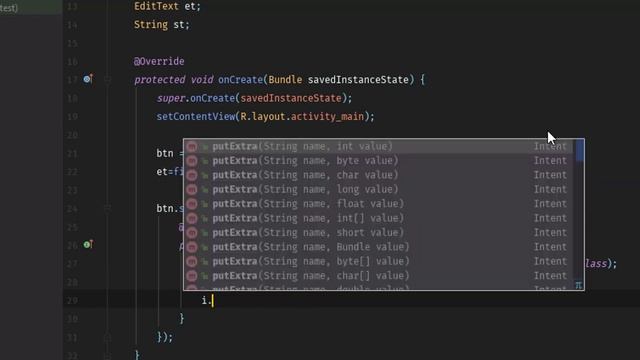Select putExtra(String name, int[] value) suggestion

coord(378,218)
